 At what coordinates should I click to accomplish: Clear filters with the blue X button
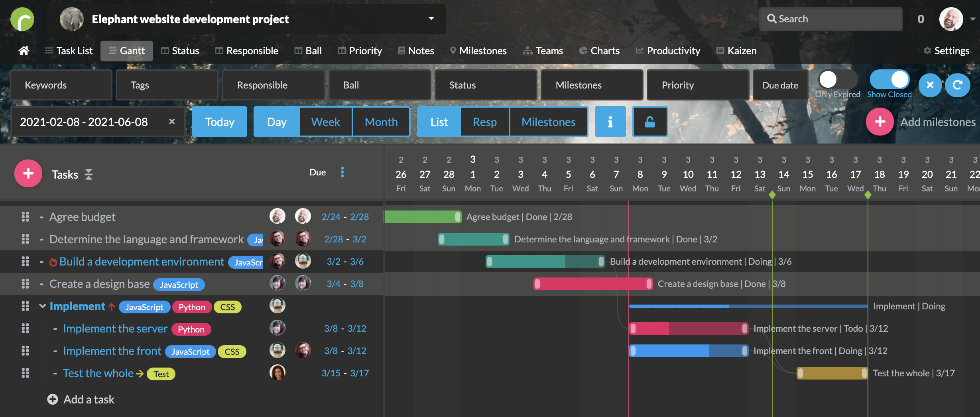pyautogui.click(x=930, y=85)
